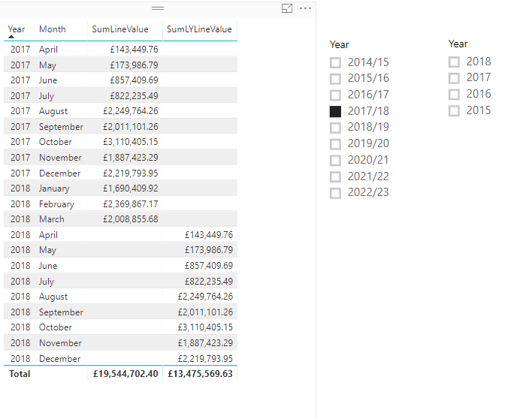Select the 2018 May month cell
The height and width of the screenshot is (419, 532).
point(47,250)
